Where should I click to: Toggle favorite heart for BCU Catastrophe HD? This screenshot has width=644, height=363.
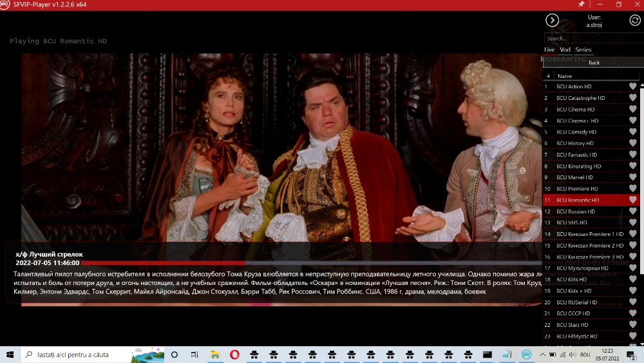coord(632,98)
